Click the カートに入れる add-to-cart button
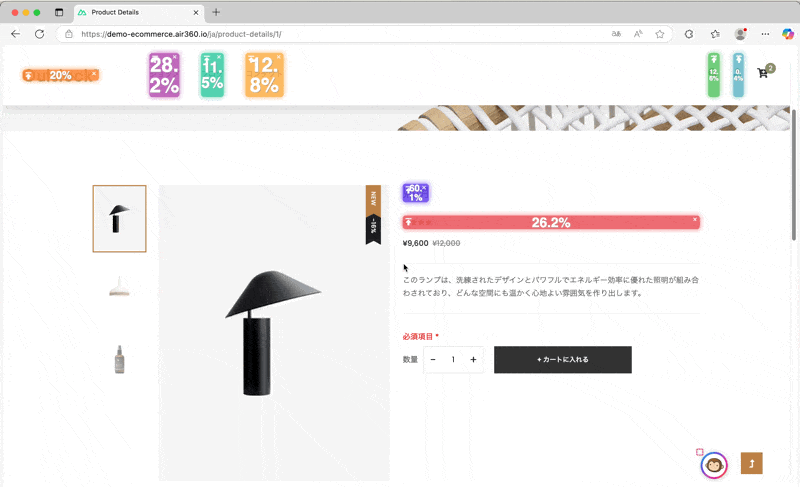 pyautogui.click(x=562, y=359)
